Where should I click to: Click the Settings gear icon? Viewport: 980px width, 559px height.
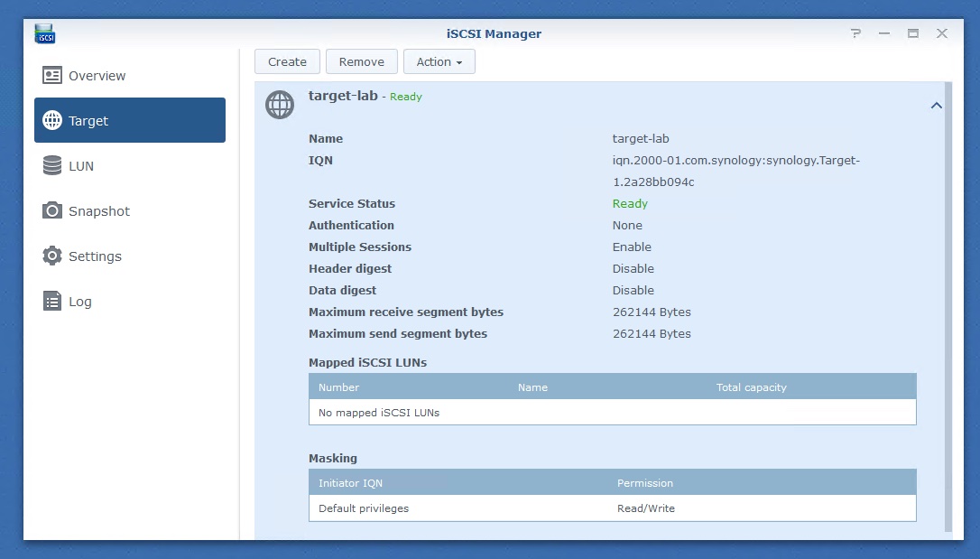52,256
